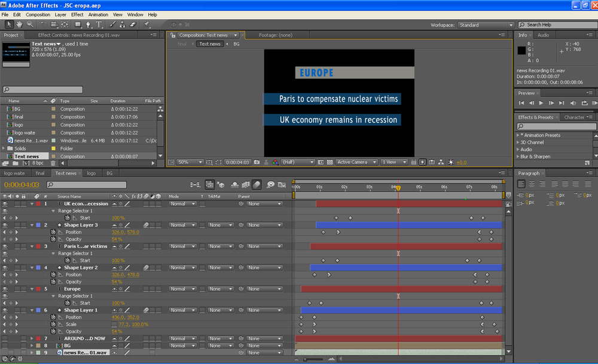Viewport: 598px width, 364px height.
Task: Show the hidden AROUND...D NOW layer
Action: tap(5, 338)
